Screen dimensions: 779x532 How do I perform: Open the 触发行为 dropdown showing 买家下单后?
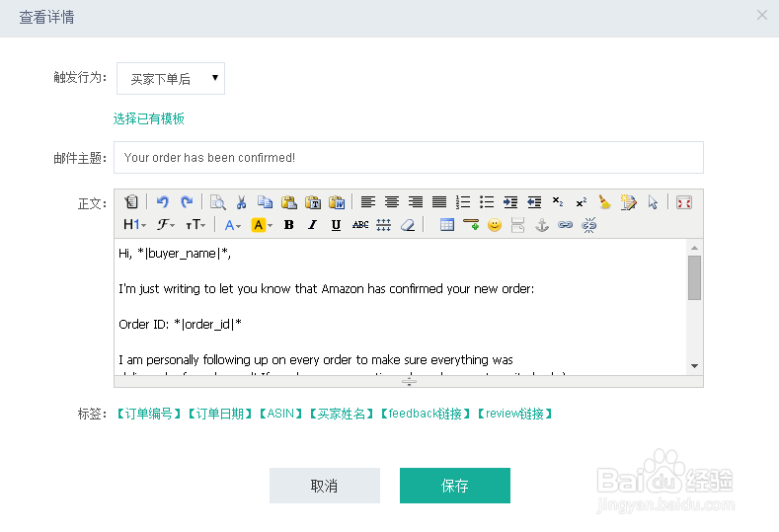(171, 79)
